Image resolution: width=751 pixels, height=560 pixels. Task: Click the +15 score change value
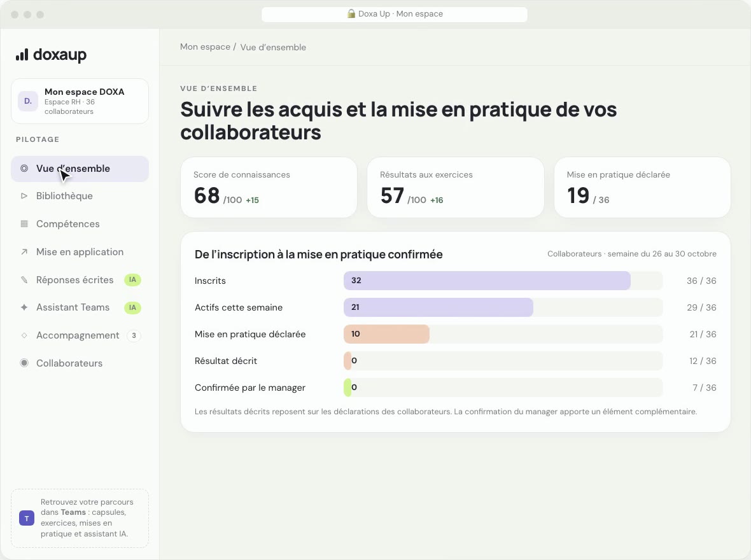tap(253, 200)
